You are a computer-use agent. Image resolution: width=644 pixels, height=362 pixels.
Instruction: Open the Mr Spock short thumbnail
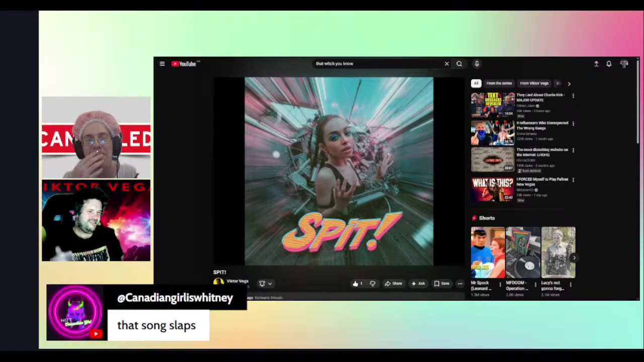coord(488,252)
